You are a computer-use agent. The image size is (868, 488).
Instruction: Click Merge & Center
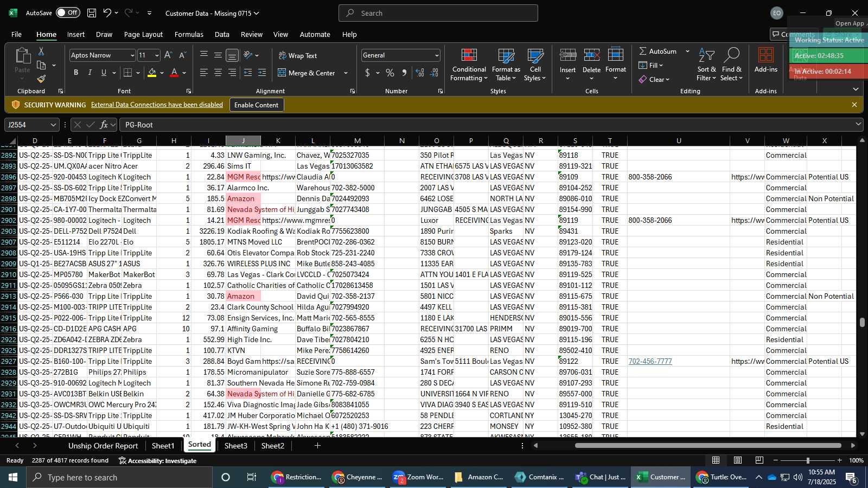point(307,73)
